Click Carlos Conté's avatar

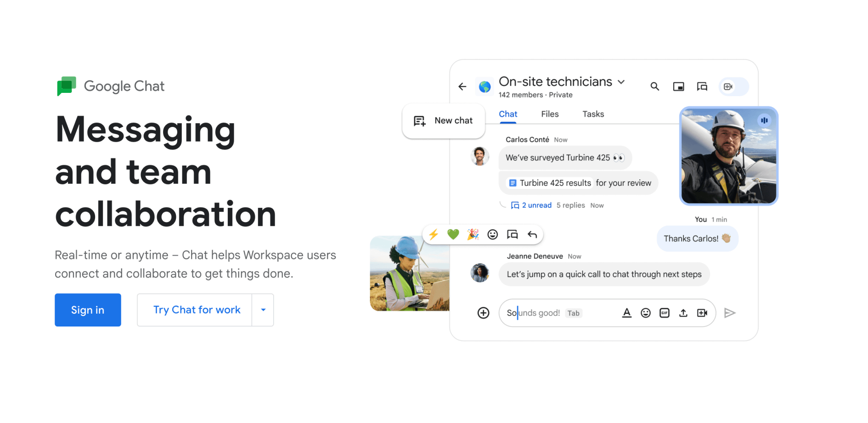[480, 156]
